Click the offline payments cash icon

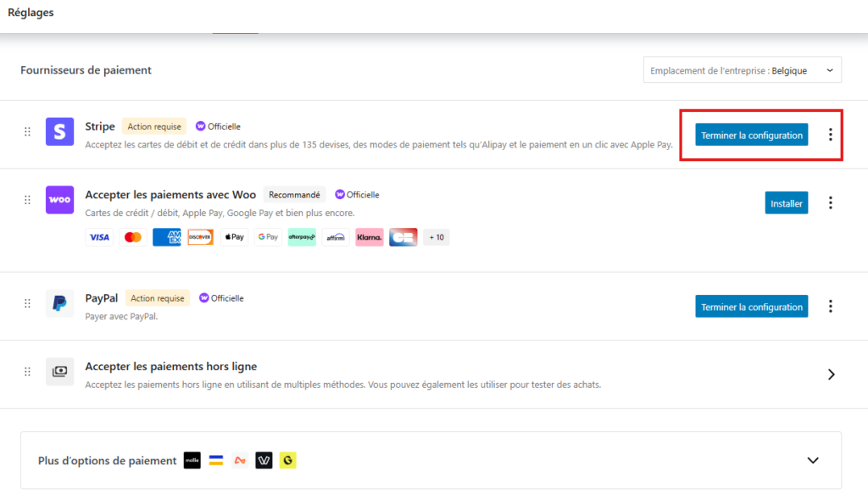coord(60,371)
